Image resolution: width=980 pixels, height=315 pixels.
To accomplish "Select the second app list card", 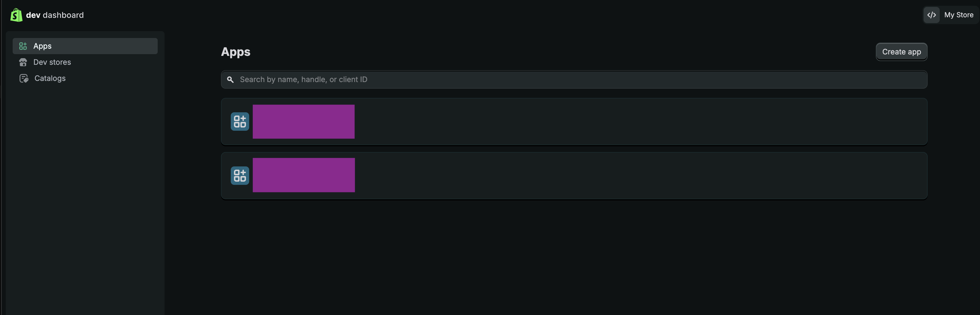I will (609, 176).
